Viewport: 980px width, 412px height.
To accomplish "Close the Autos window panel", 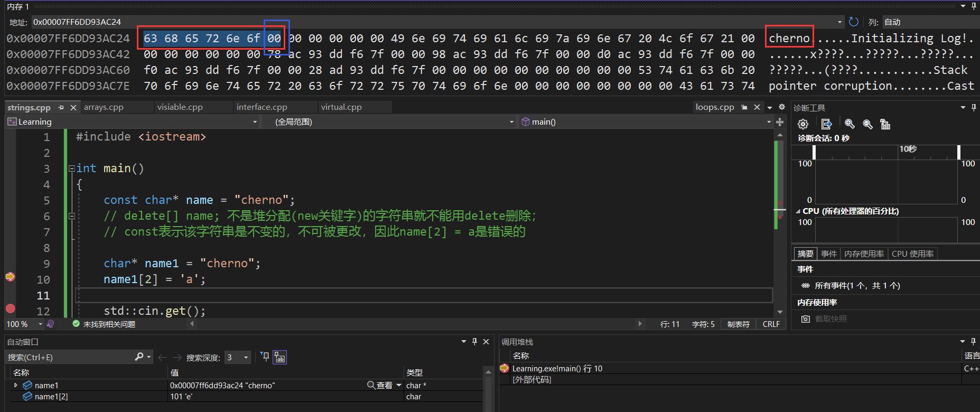I will point(486,342).
